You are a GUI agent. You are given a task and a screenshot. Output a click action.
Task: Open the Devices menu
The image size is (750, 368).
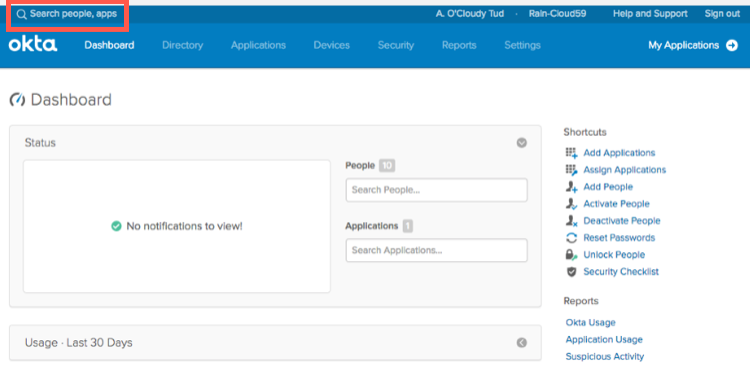tap(331, 45)
